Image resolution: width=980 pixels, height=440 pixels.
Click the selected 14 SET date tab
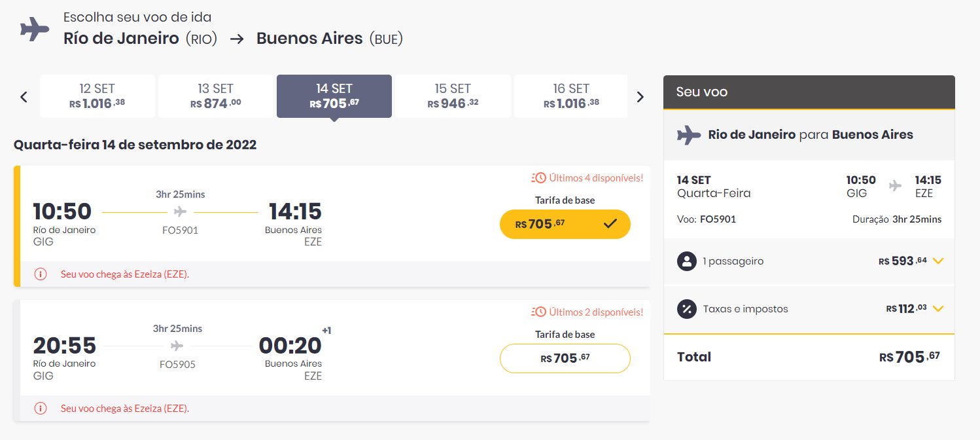click(334, 96)
